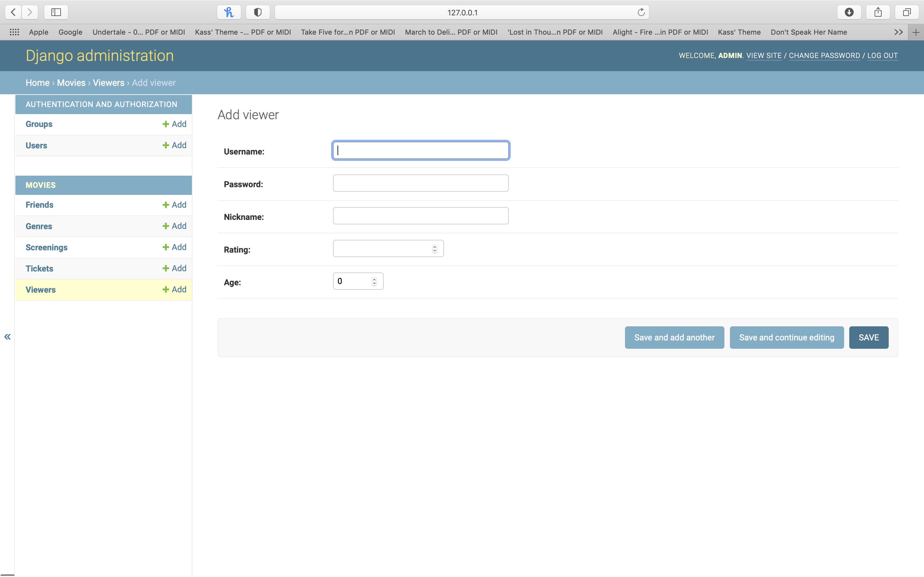
Task: Open Safari downloads icon
Action: 849,12
